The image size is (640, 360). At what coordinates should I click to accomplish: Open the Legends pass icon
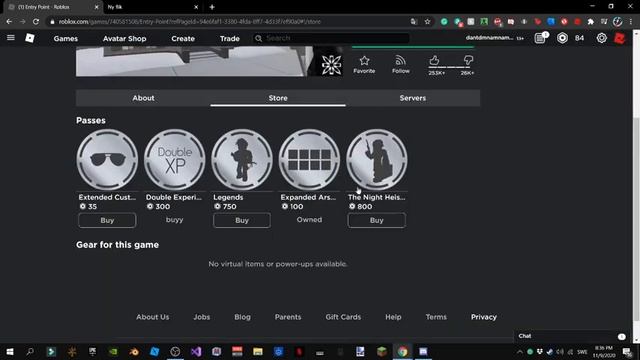pyautogui.click(x=242, y=160)
